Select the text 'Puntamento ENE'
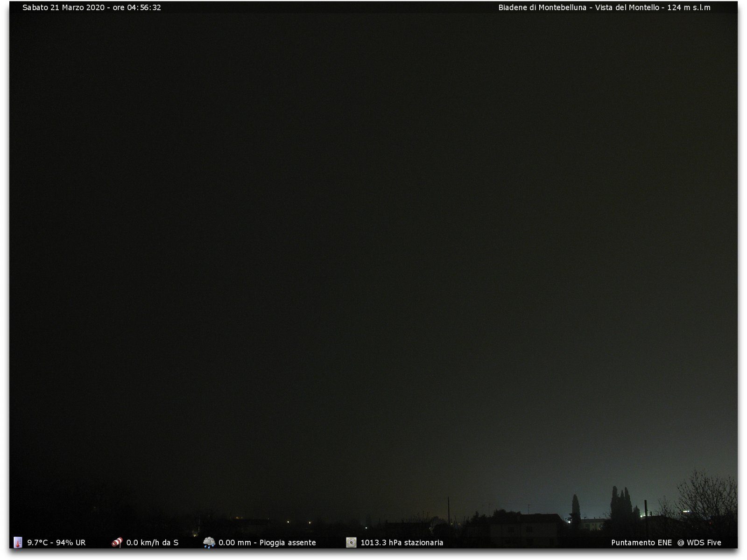 [641, 543]
